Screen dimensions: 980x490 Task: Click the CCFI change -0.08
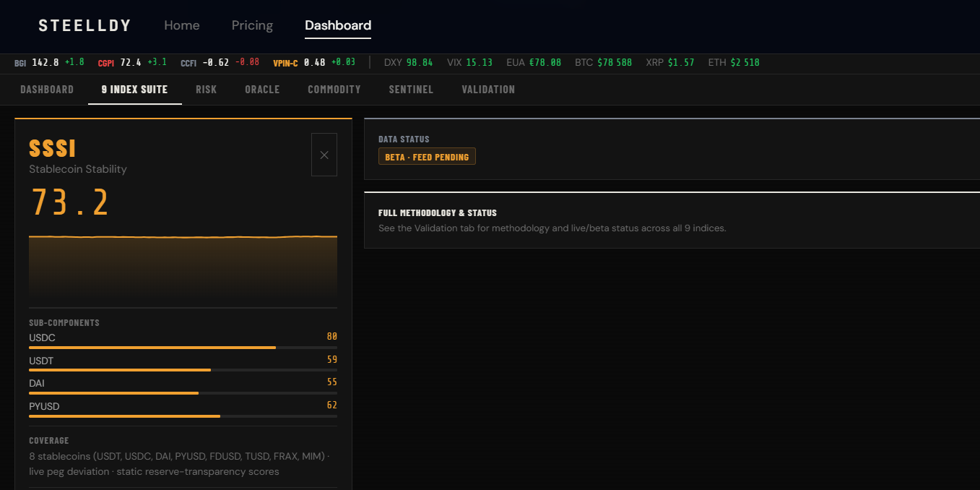[x=247, y=62]
